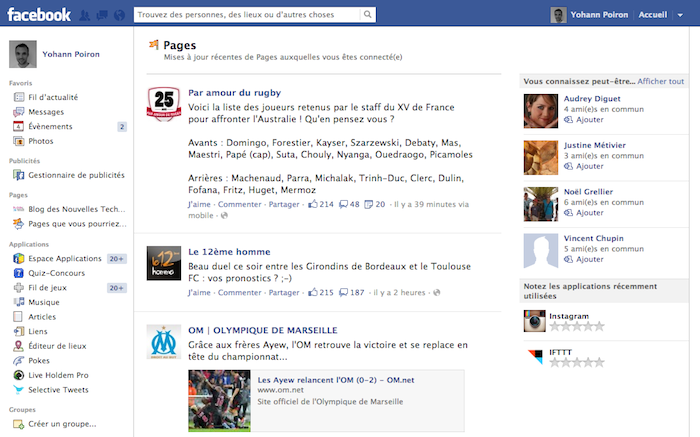Click the IFTTT app icon
The image size is (700, 437).
[x=535, y=357]
